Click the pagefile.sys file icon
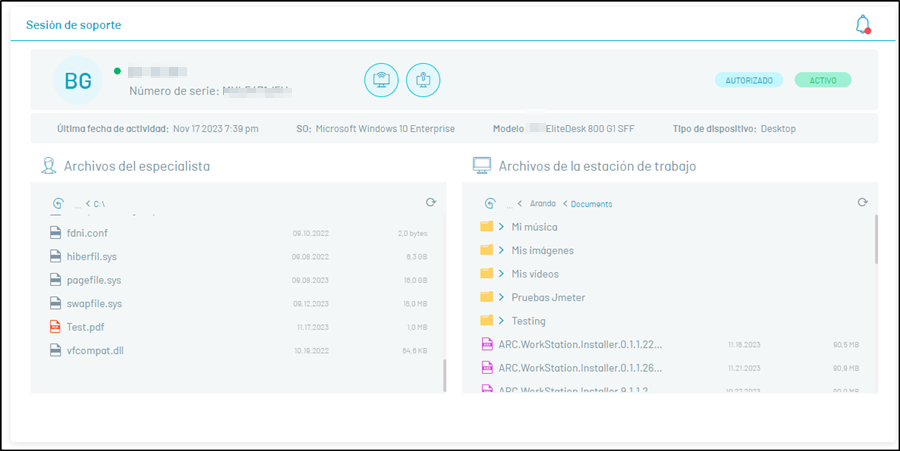 point(55,280)
